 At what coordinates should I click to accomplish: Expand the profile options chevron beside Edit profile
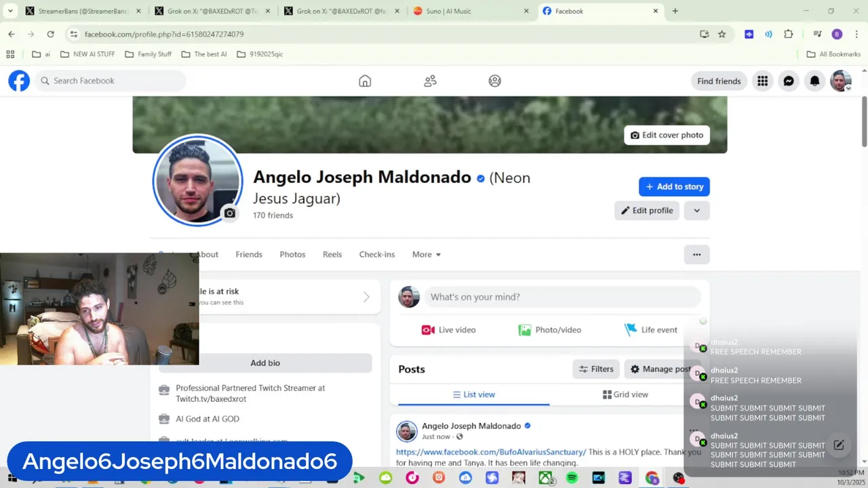(696, 211)
